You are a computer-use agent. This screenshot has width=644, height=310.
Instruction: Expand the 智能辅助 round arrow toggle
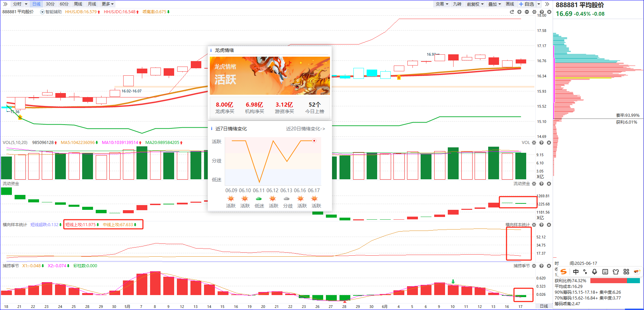click(x=42, y=12)
